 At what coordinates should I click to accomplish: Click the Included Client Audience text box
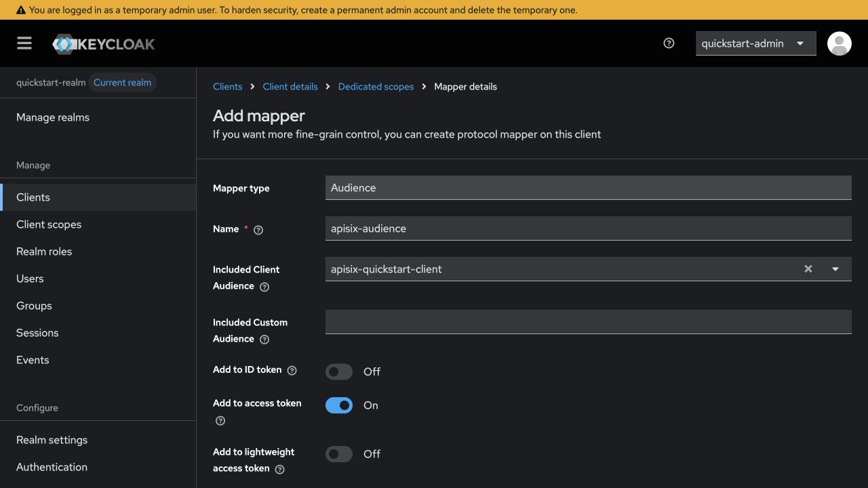pos(561,269)
